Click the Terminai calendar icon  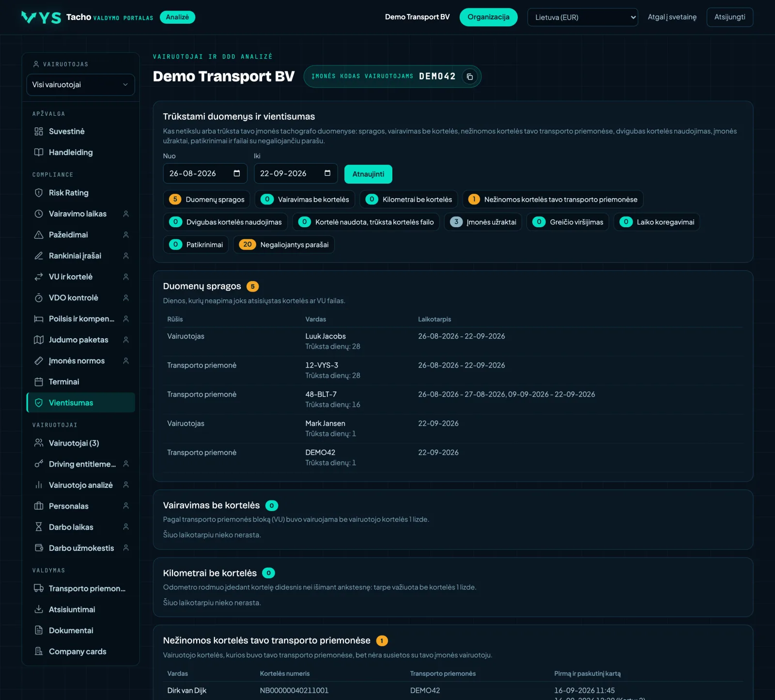pos(39,382)
